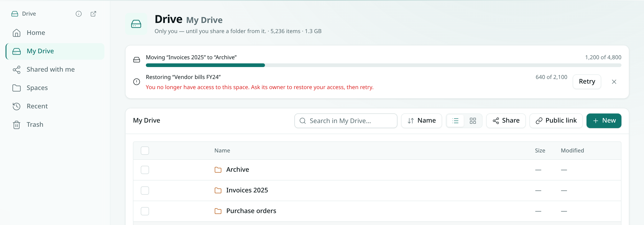Click the large Drive icon beside the page title
644x225 pixels.
point(136,24)
